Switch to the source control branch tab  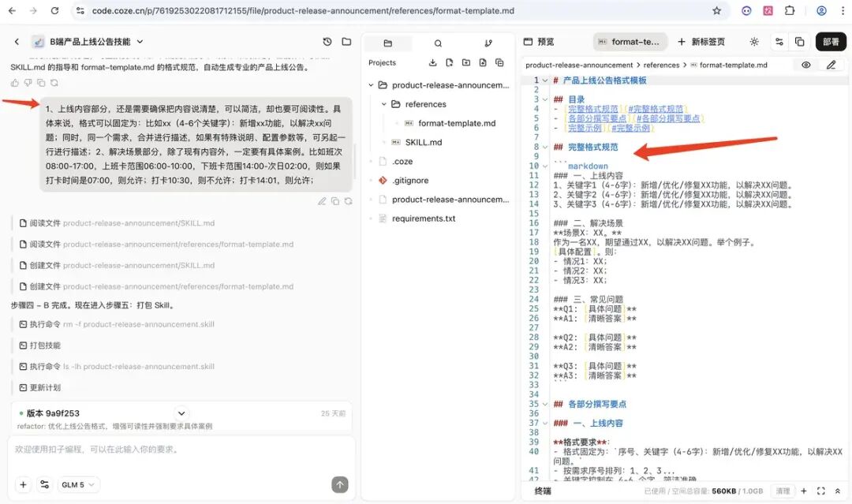[x=488, y=43]
